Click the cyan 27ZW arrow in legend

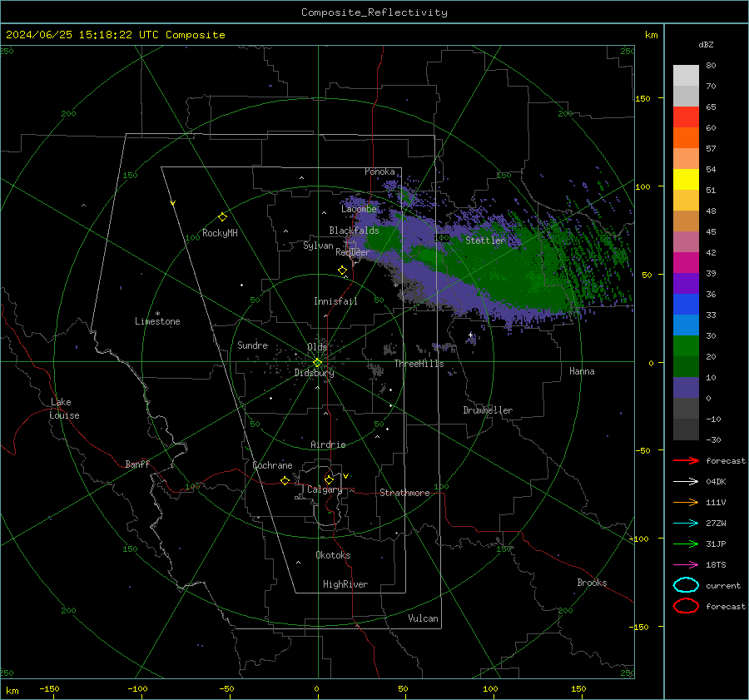click(686, 524)
